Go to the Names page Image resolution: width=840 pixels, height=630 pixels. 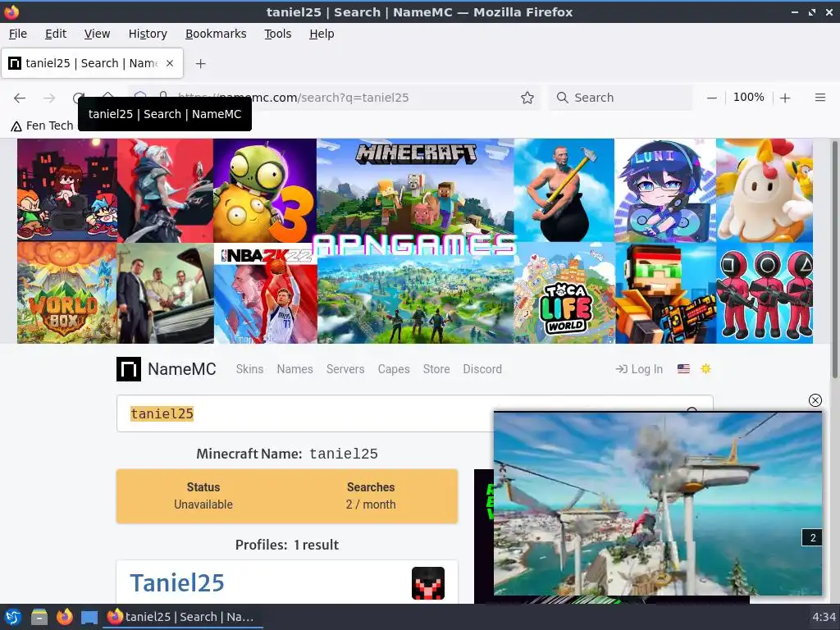click(x=294, y=369)
